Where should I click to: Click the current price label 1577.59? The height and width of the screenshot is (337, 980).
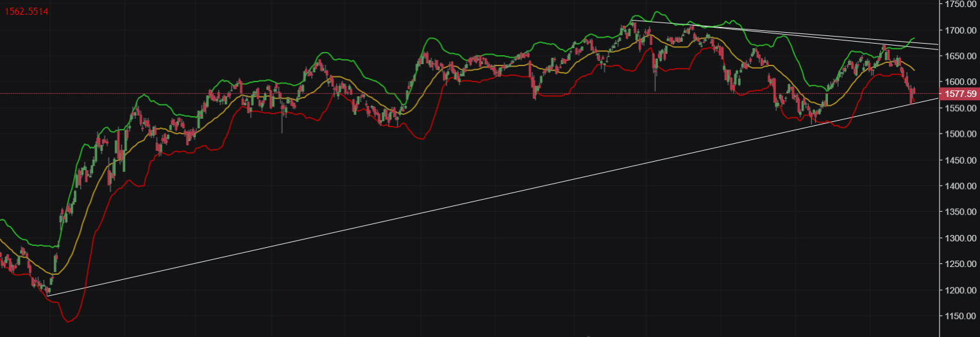click(x=959, y=94)
